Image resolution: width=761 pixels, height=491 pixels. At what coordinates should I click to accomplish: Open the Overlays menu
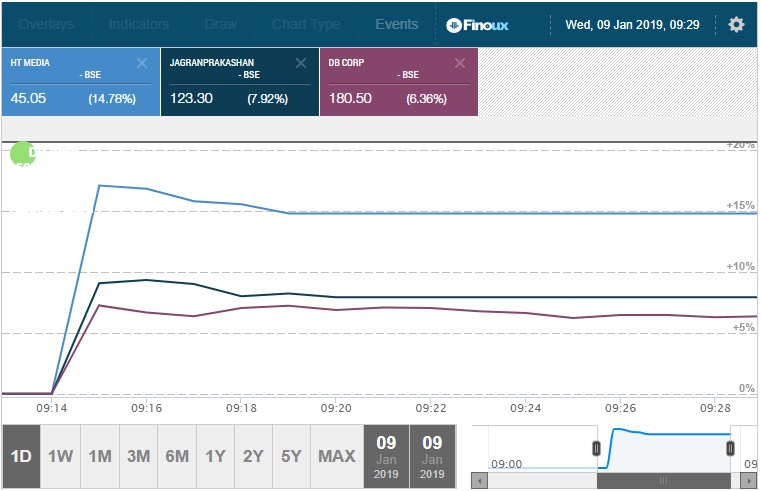46,24
